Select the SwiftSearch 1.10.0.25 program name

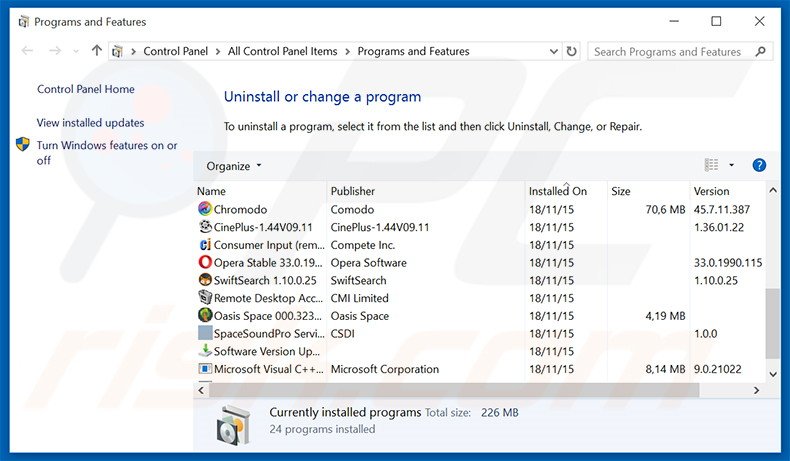265,280
